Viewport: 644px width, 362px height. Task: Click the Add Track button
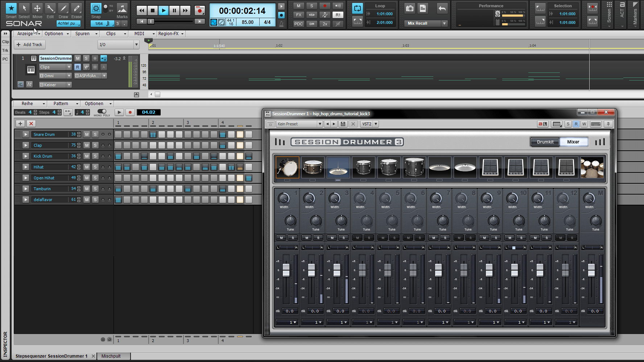29,44
